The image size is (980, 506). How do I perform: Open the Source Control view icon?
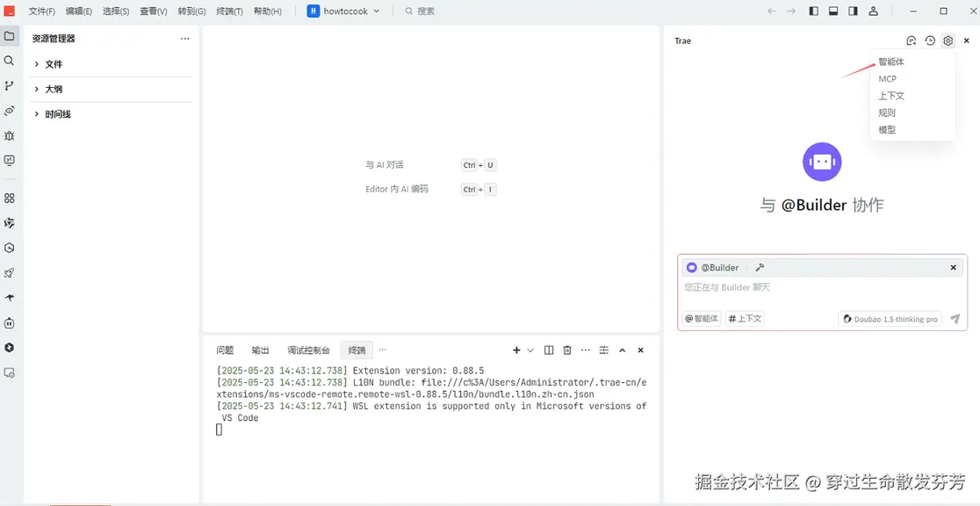click(x=10, y=86)
